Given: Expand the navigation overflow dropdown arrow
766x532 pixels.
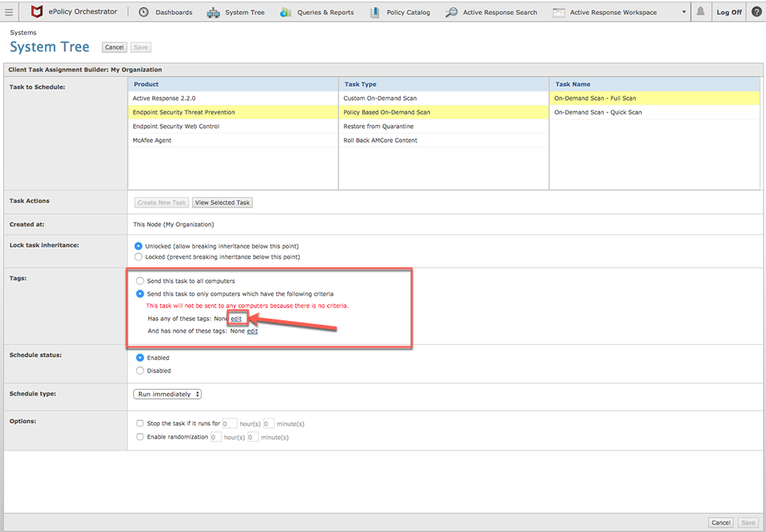Looking at the screenshot, I should point(684,12).
